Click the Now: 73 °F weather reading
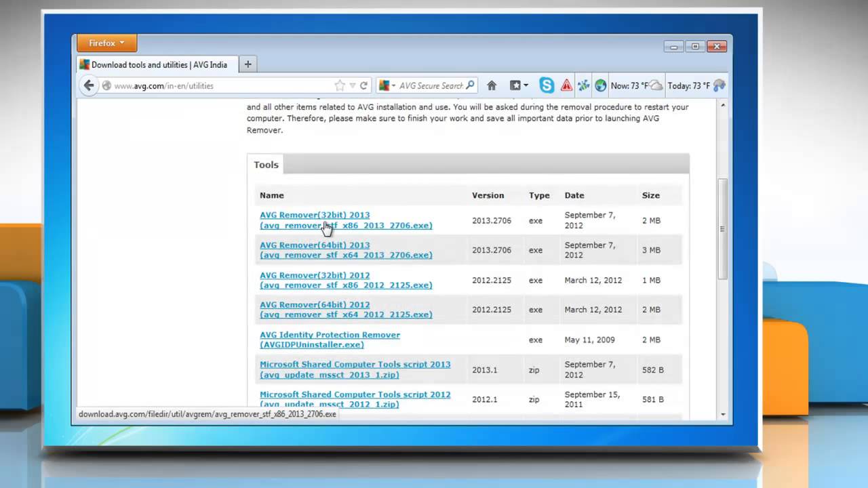 629,86
